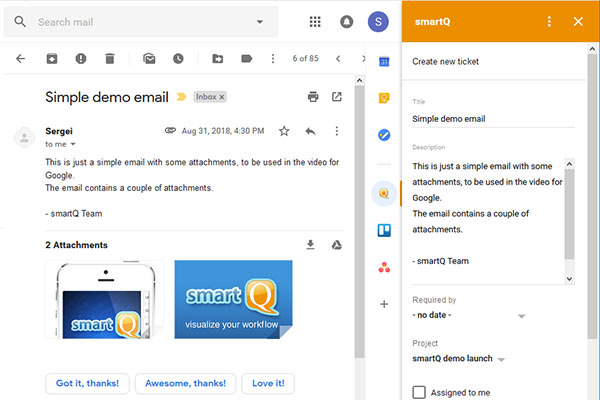Show recipient details under Sergei
Image resolution: width=600 pixels, height=400 pixels.
(x=73, y=144)
